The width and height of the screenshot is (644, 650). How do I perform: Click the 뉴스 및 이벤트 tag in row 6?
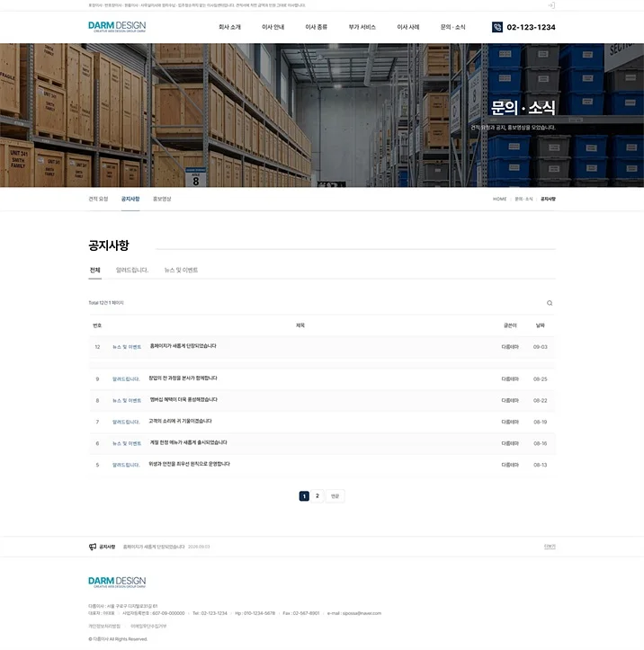coord(127,444)
